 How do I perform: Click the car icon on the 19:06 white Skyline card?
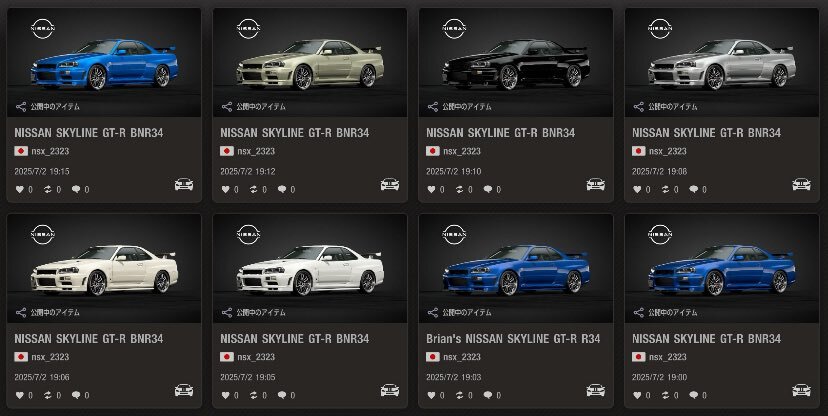coord(184,390)
